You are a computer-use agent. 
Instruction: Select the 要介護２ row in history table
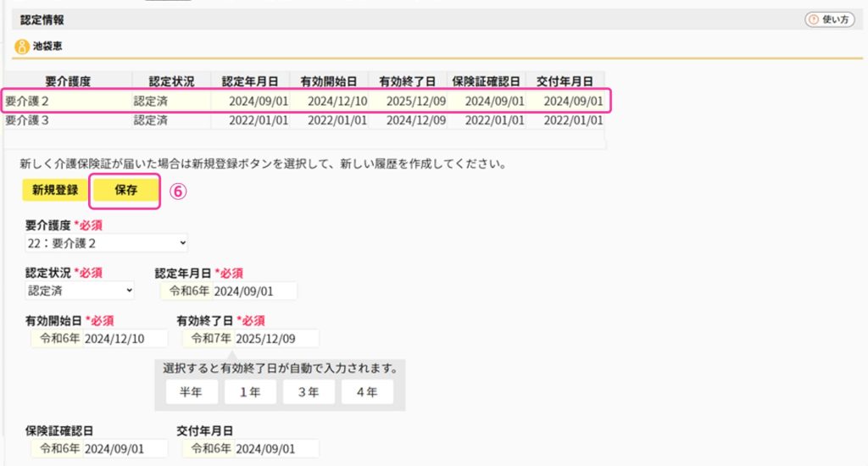[304, 102]
